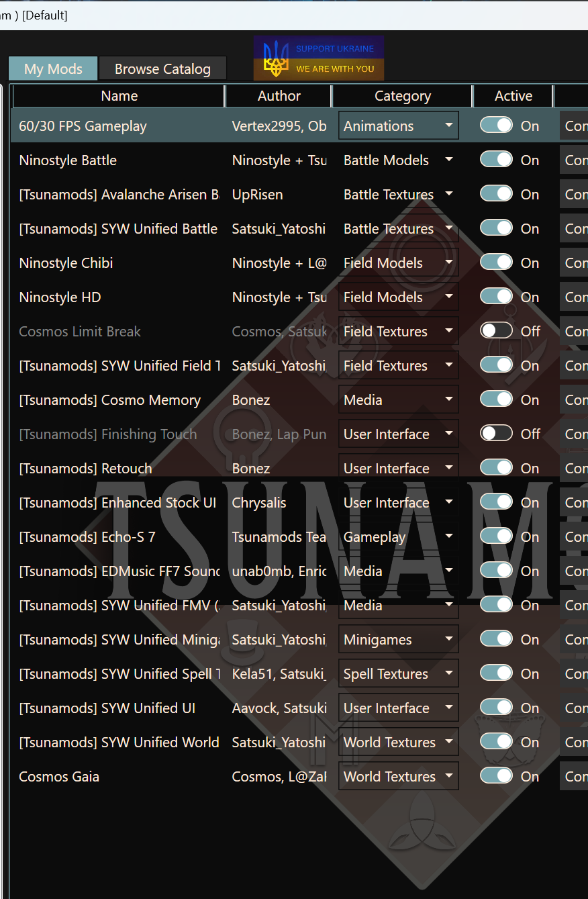Viewport: 588px width, 899px height.
Task: Expand EDMusic's Media category dropdown
Action: (399, 571)
